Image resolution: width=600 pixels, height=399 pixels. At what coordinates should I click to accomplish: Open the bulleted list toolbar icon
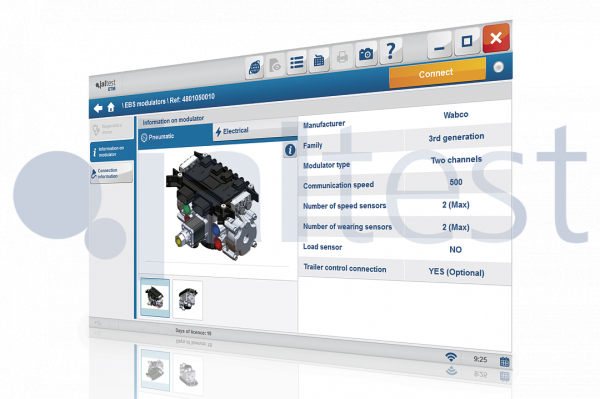click(297, 62)
